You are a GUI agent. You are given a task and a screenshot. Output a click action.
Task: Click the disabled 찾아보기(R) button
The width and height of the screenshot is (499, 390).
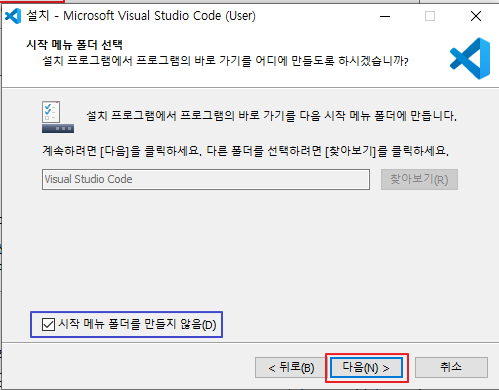point(419,180)
